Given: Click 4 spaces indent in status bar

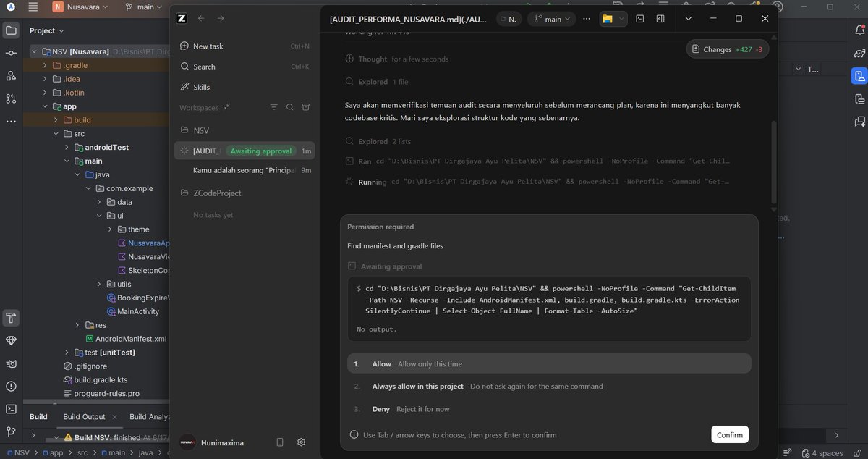Looking at the screenshot, I should [x=827, y=453].
